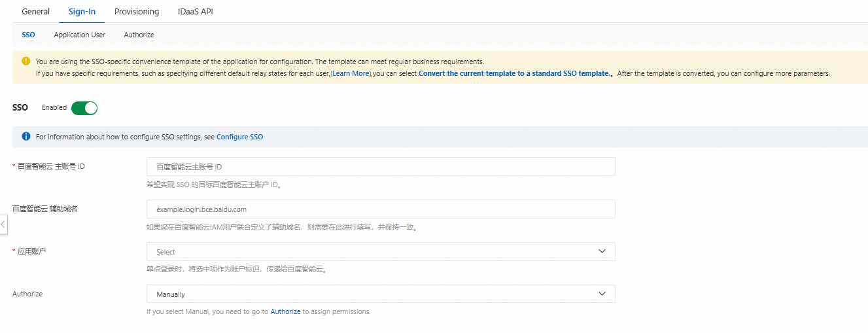Switch to the Provisioning tab

(x=137, y=12)
